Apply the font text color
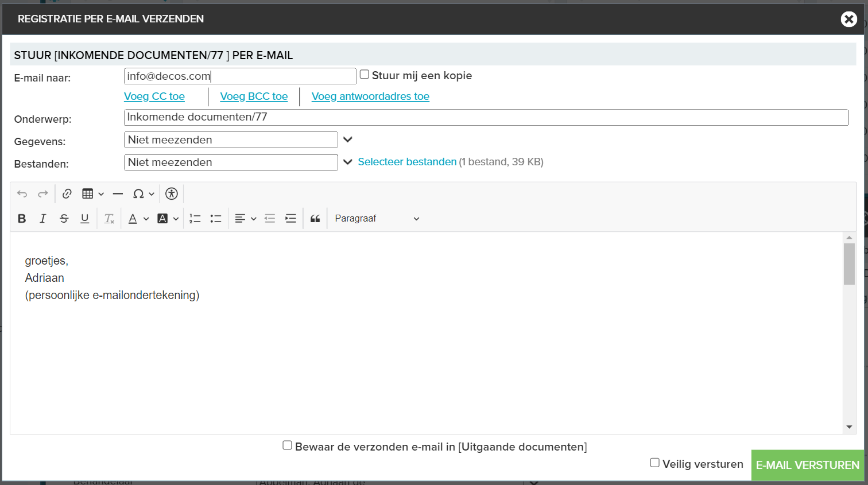Screen dimensions: 868x485 pyautogui.click(x=133, y=219)
